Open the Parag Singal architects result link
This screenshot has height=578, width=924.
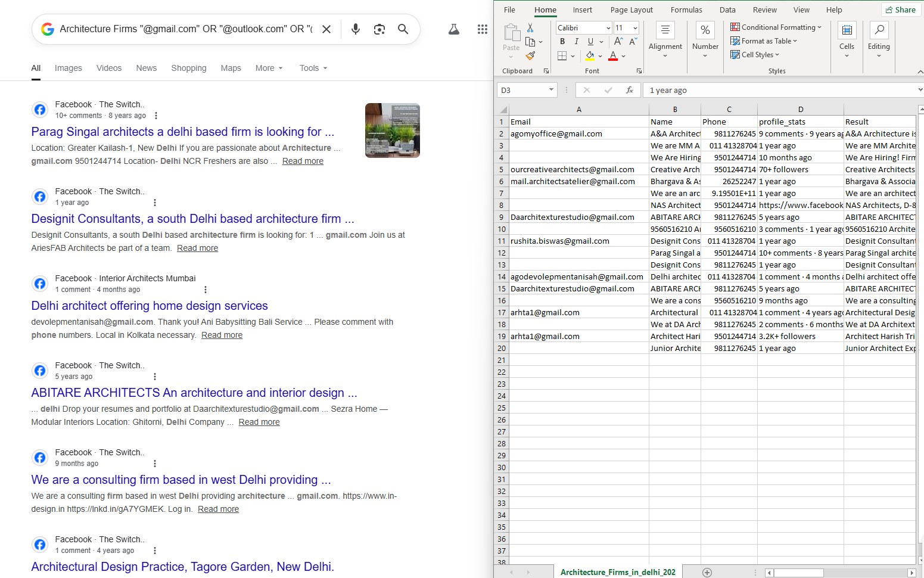(182, 132)
